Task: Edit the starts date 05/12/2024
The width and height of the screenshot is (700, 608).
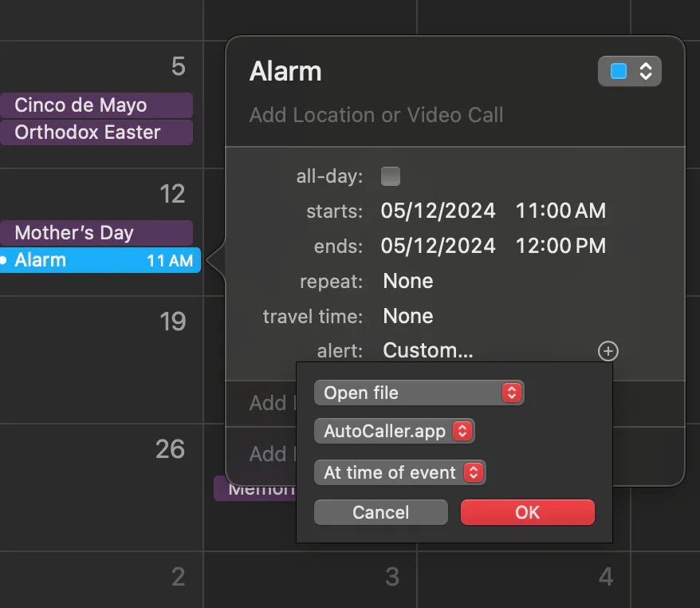Action: pos(438,211)
